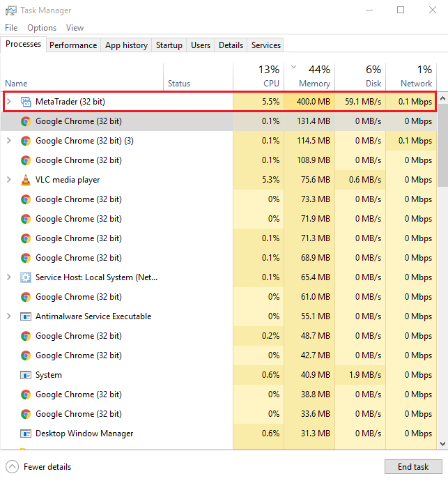Select the VLC media player row name
This screenshot has width=448, height=483.
tap(68, 180)
